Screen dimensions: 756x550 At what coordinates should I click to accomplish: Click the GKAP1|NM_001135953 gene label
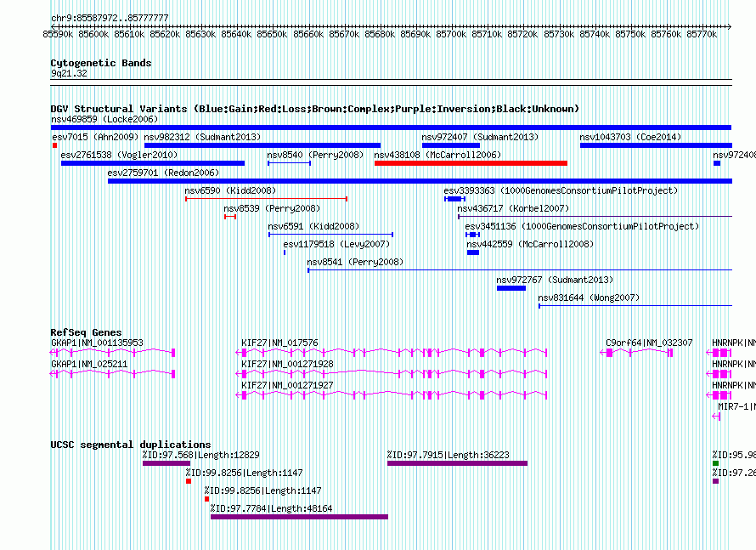pos(97,343)
